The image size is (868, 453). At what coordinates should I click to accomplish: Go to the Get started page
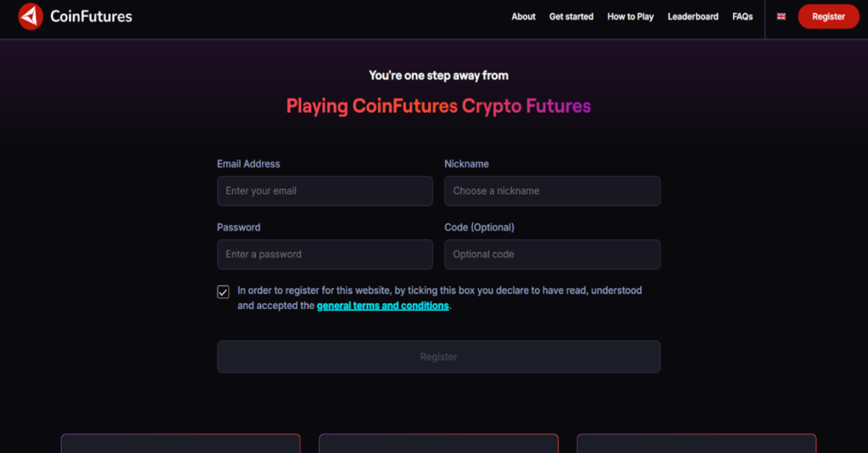571,17
